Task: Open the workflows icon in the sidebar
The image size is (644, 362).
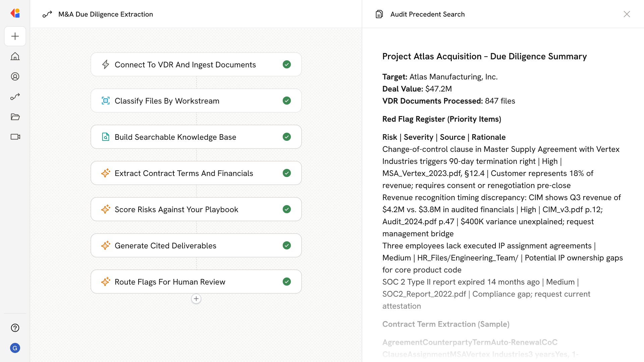Action: (15, 97)
